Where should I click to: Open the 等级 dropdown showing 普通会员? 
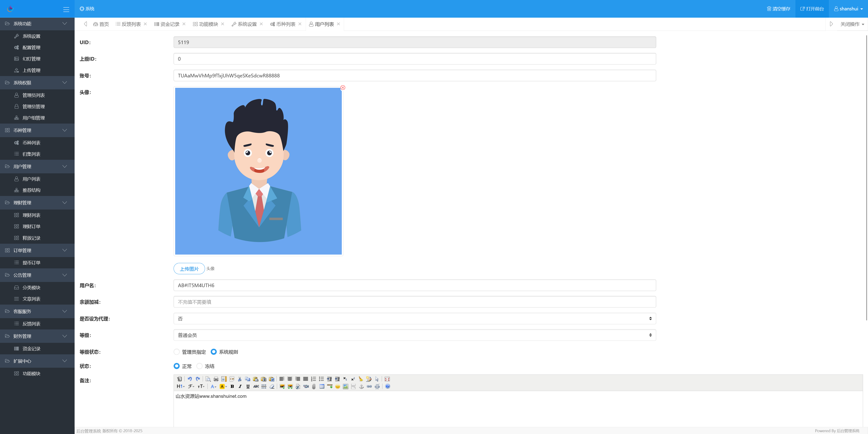[x=415, y=335]
